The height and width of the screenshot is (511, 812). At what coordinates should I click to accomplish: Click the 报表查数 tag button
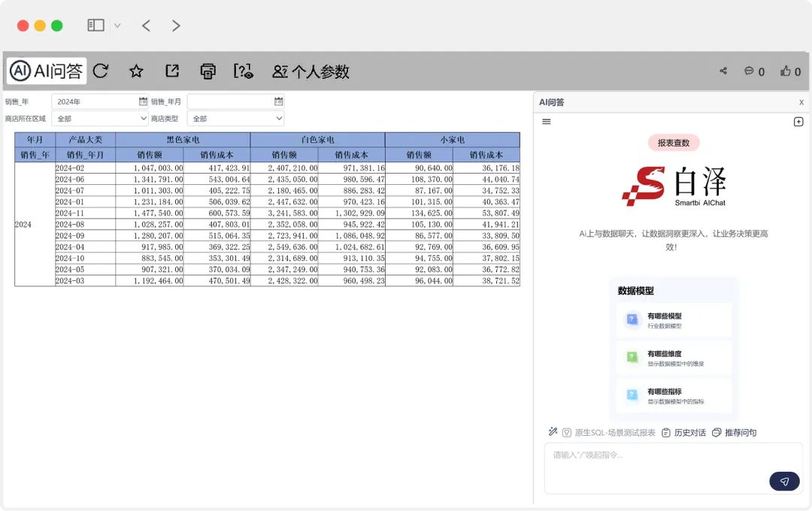point(673,143)
